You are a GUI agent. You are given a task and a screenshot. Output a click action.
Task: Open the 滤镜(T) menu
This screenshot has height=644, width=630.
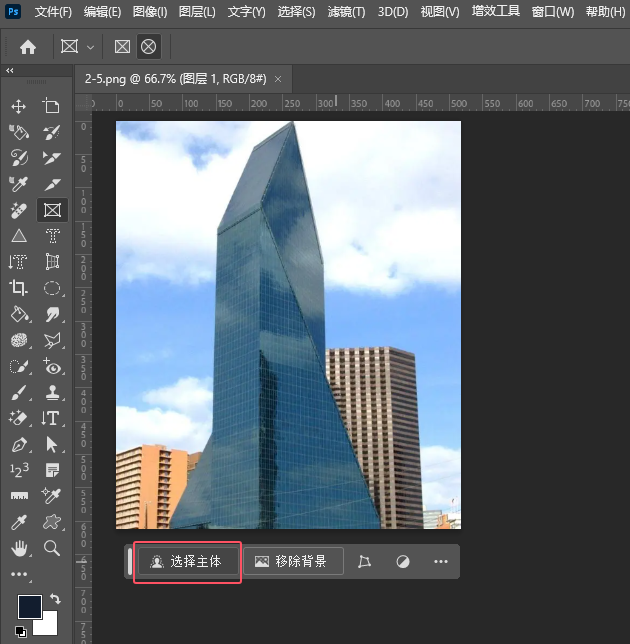[x=346, y=12]
